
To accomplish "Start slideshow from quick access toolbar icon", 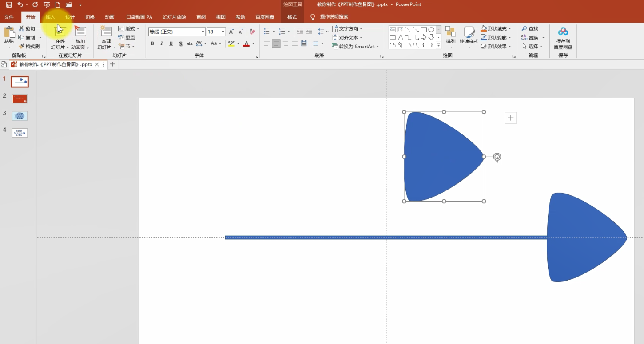I will (47, 4).
